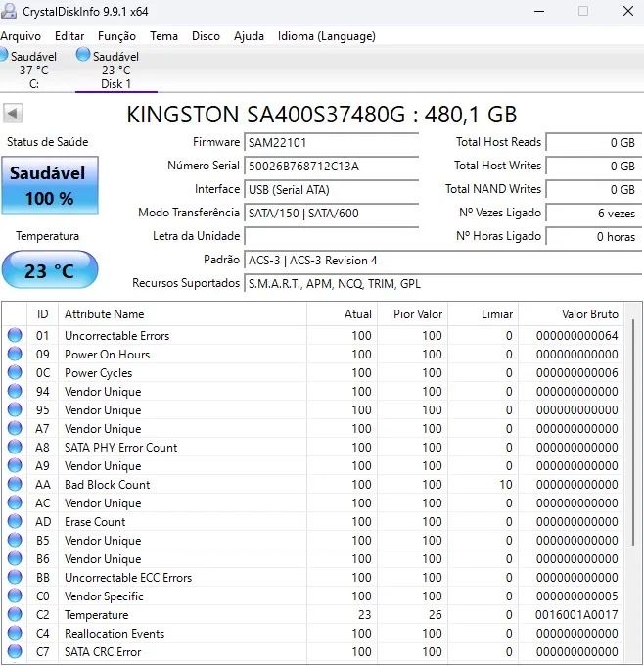Click the Total NAND Writes value box

593,189
